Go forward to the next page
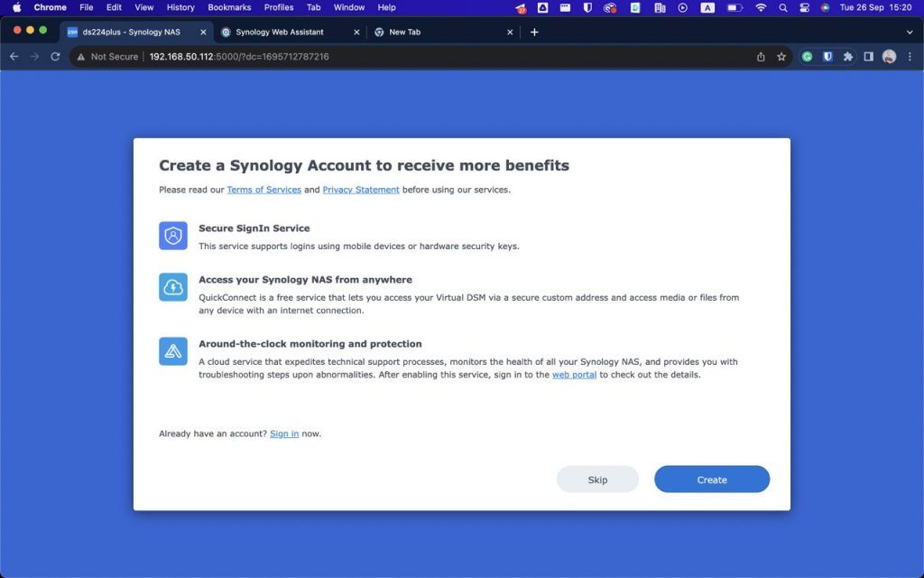The width and height of the screenshot is (924, 578). (x=35, y=57)
